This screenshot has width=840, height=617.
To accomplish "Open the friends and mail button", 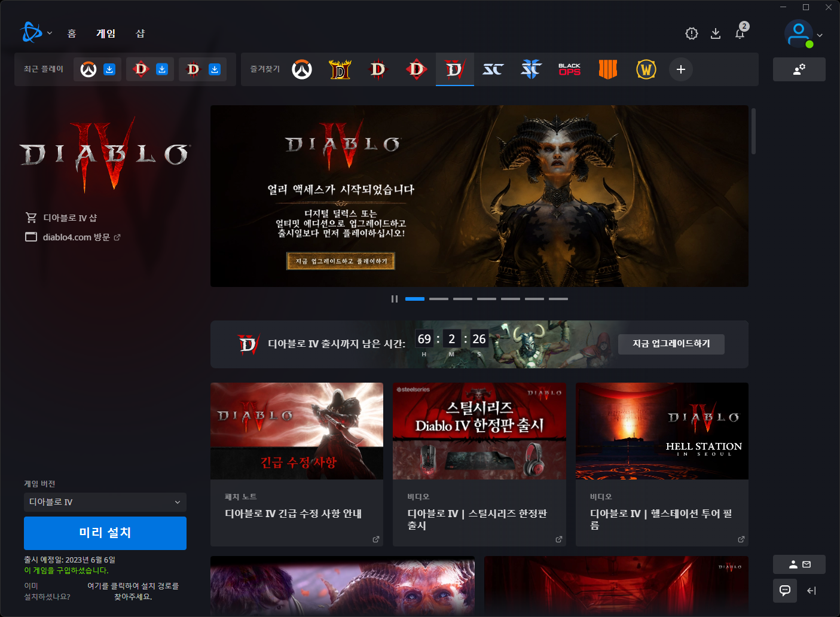I will tap(799, 564).
